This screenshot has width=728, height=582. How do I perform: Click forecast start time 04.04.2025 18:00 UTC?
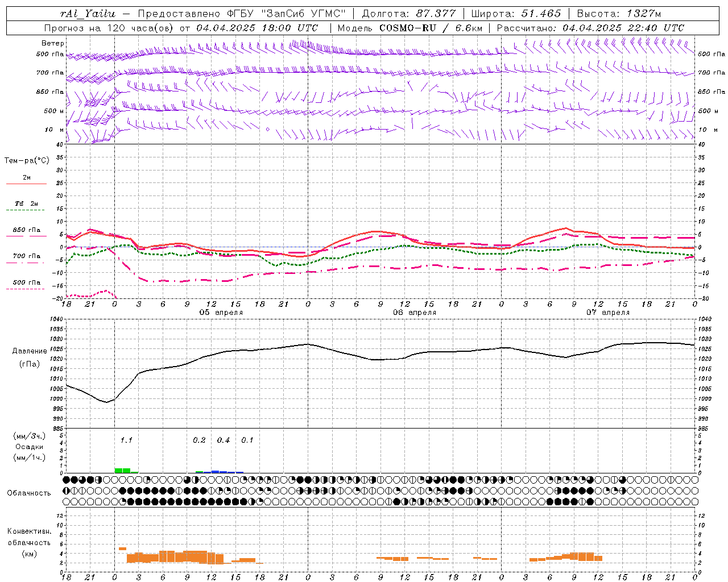(x=257, y=28)
